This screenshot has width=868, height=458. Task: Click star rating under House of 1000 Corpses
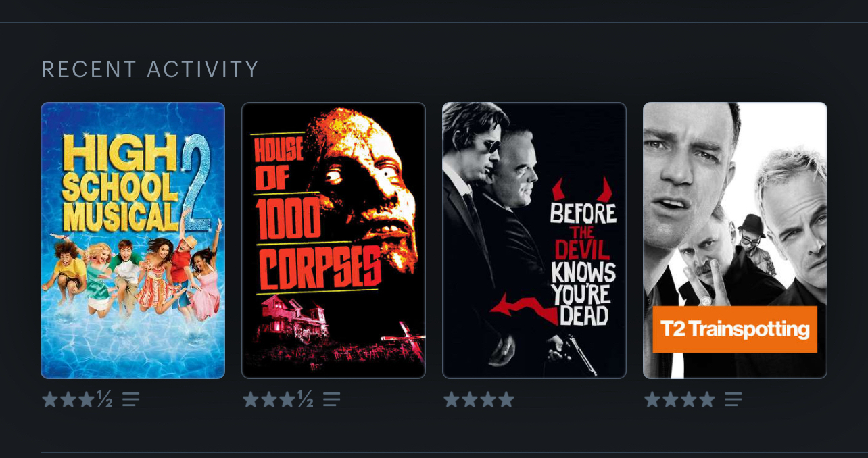click(278, 399)
